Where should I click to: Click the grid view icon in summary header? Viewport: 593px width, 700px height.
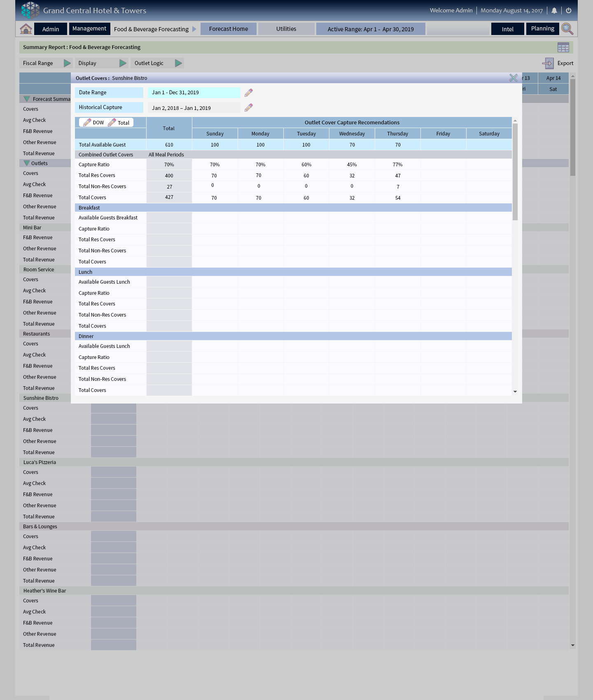pos(563,47)
